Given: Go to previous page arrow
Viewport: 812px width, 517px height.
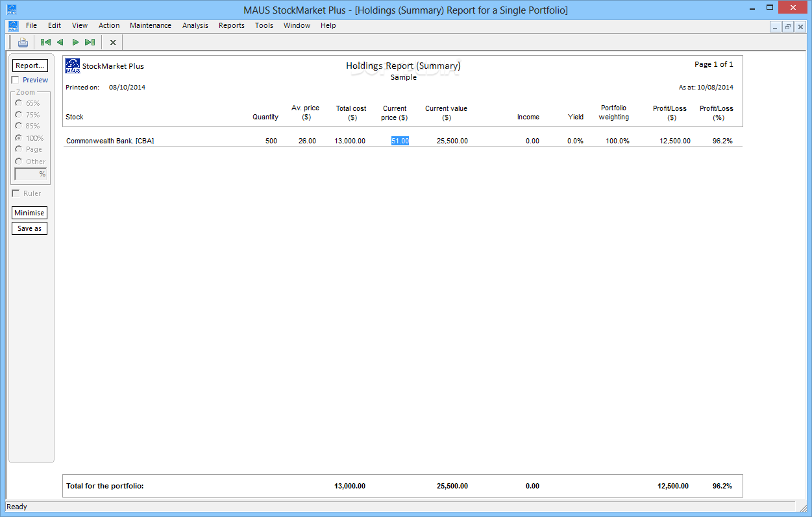Looking at the screenshot, I should point(60,43).
